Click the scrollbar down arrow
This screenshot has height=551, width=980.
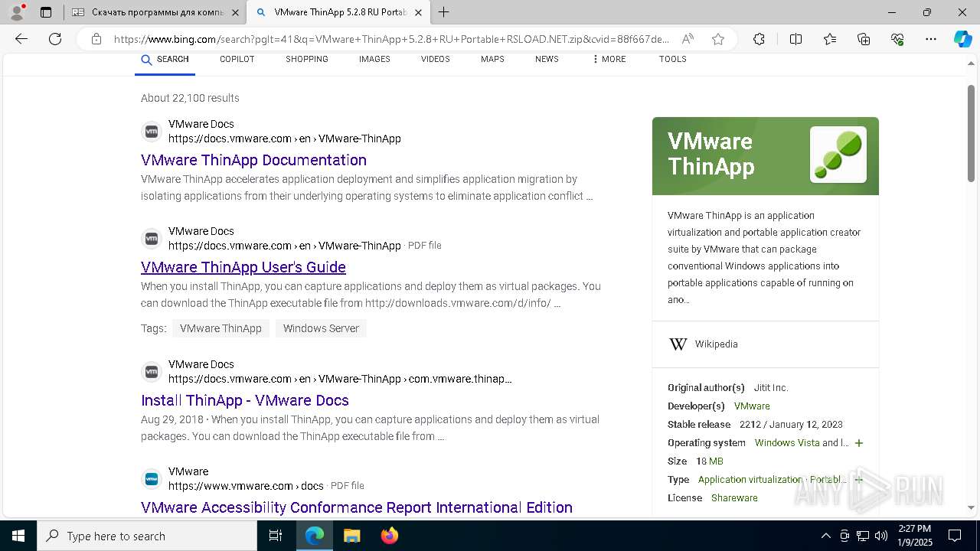click(x=972, y=507)
